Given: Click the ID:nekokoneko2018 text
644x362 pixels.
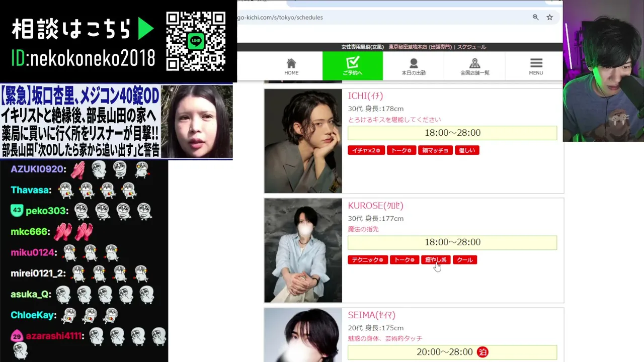Looking at the screenshot, I should coord(83,59).
